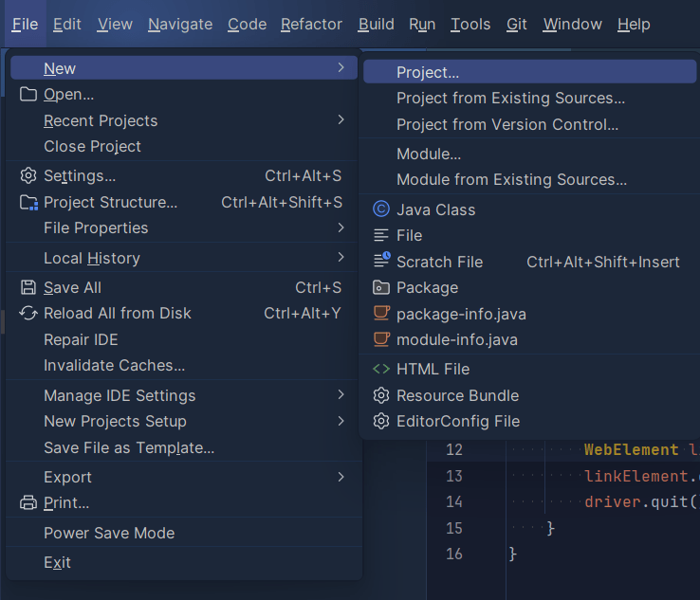Click the linkElement code on line 13
Screen dimensions: 700x600
636,476
